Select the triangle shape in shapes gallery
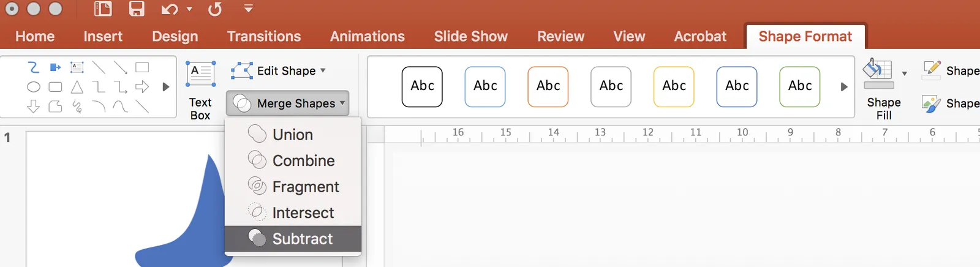 (x=77, y=87)
